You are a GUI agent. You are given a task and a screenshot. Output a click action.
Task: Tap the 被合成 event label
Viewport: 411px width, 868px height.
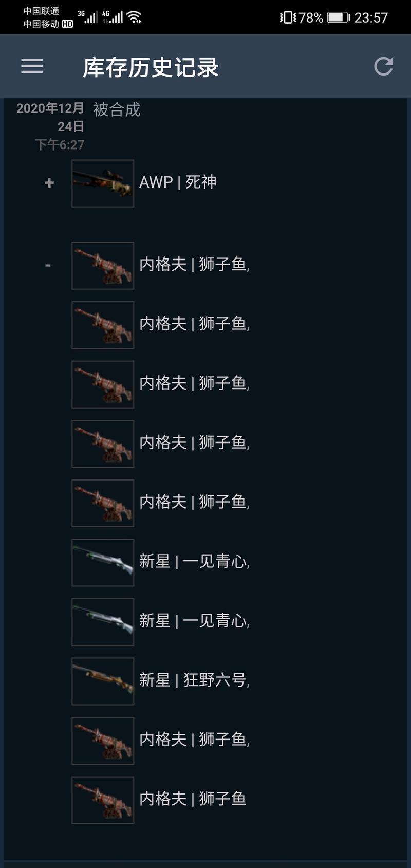(x=117, y=109)
